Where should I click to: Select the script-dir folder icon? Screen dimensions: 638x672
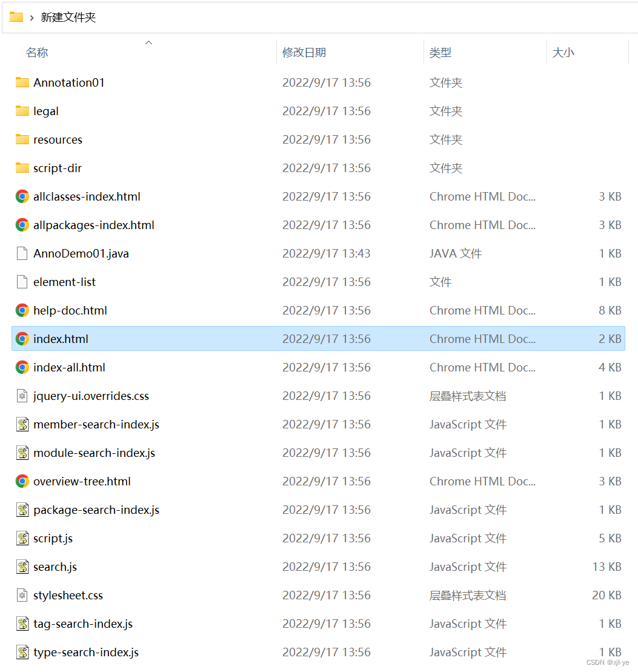22,168
